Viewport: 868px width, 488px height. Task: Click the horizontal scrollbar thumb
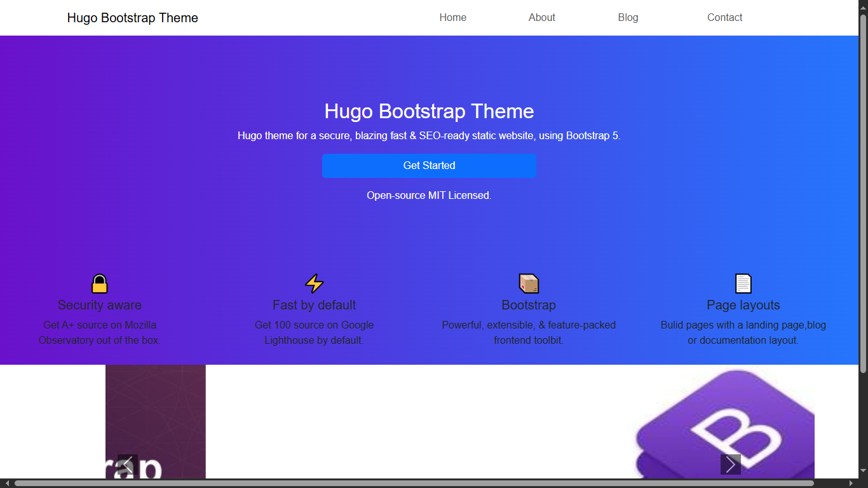413,484
